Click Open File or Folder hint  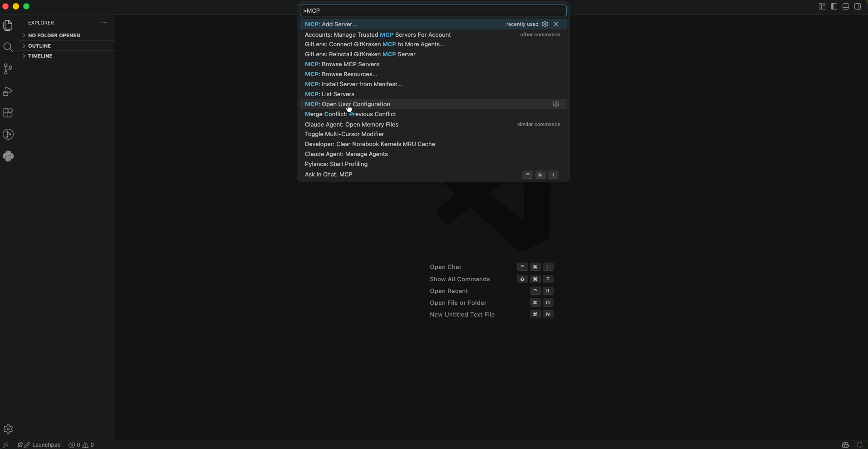(458, 303)
